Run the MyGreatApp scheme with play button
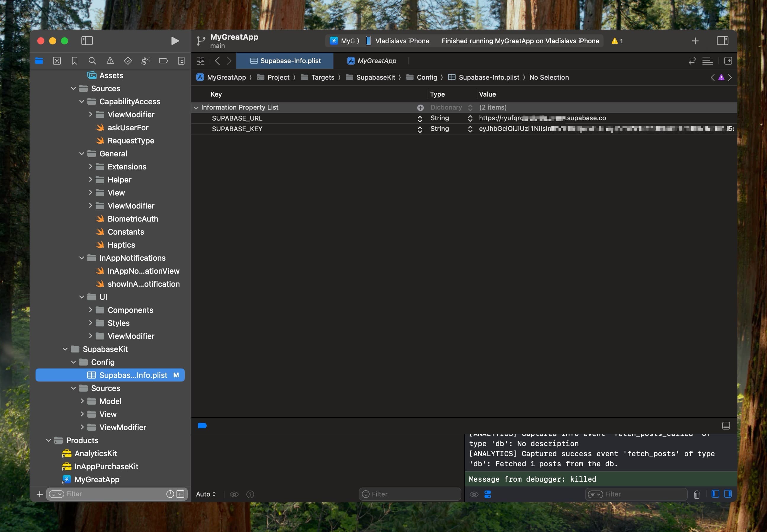The image size is (767, 532). (x=175, y=41)
